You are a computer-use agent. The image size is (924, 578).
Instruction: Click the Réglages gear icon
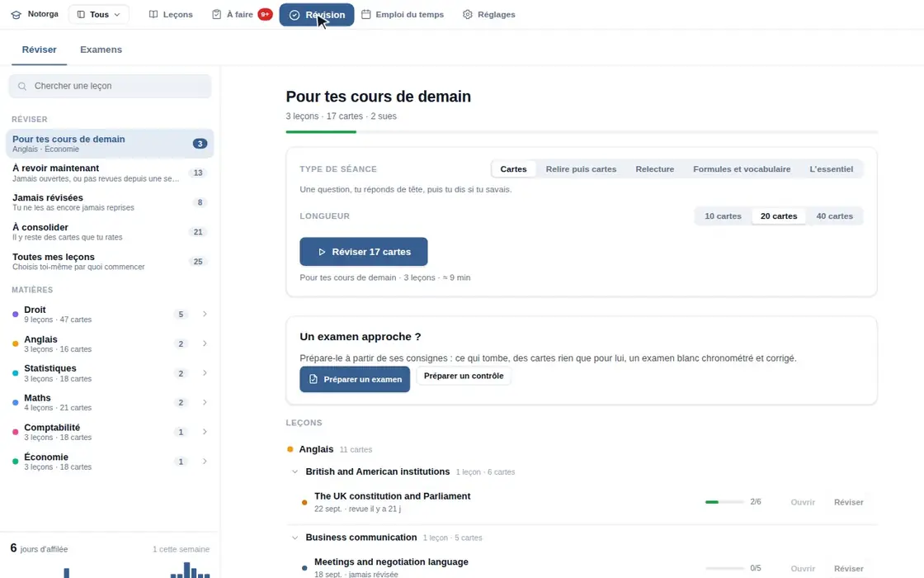[x=467, y=15]
